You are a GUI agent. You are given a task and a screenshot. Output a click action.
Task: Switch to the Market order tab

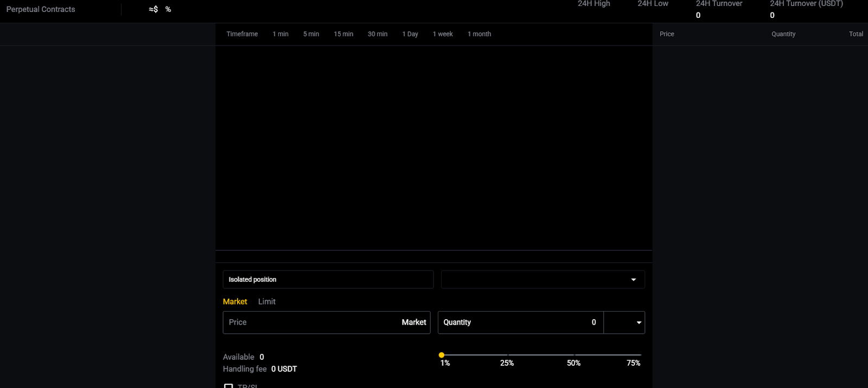[235, 302]
